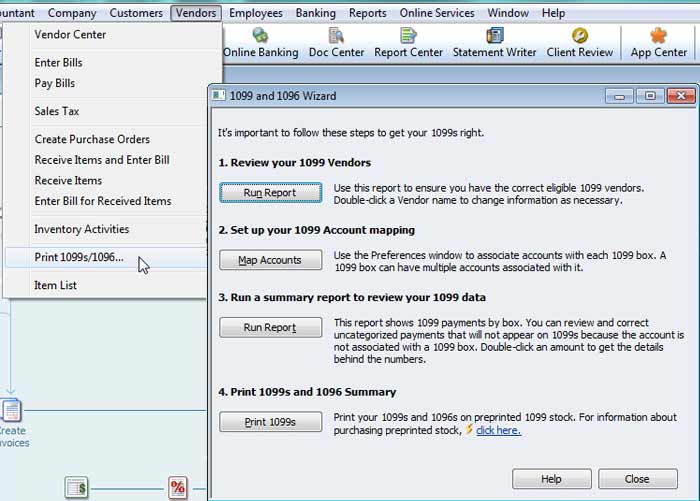Choose Enter Bills in the Vendors menu
Screen dimensions: 700x501
coord(112,63)
